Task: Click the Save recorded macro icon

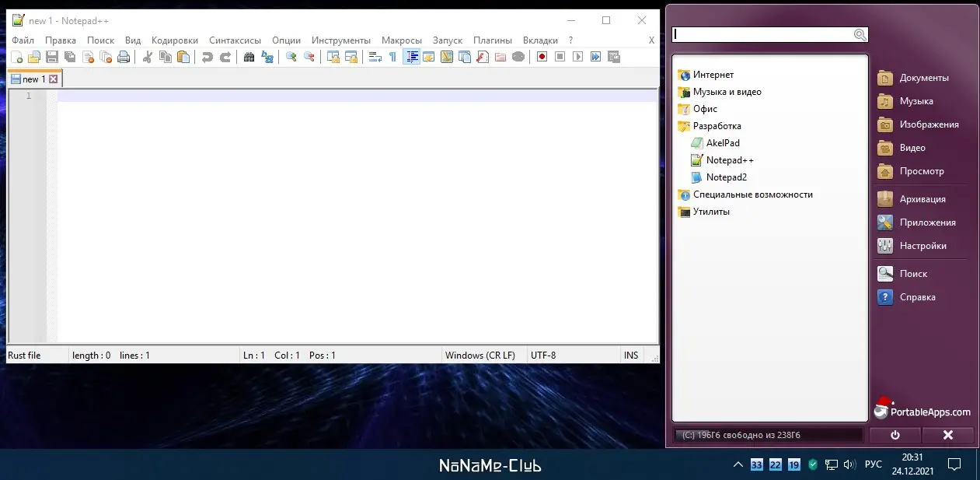Action: click(613, 57)
